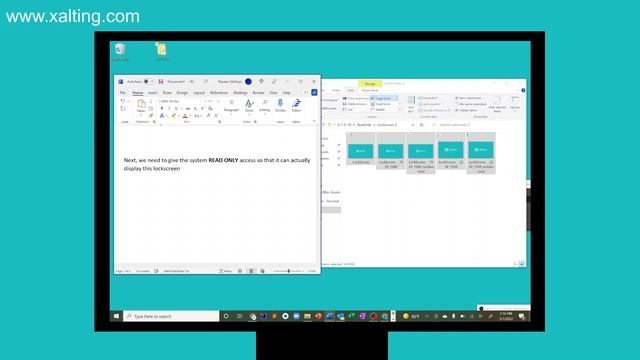Open the Editor pen icon in Word
This screenshot has width=640, height=360.
point(296,104)
